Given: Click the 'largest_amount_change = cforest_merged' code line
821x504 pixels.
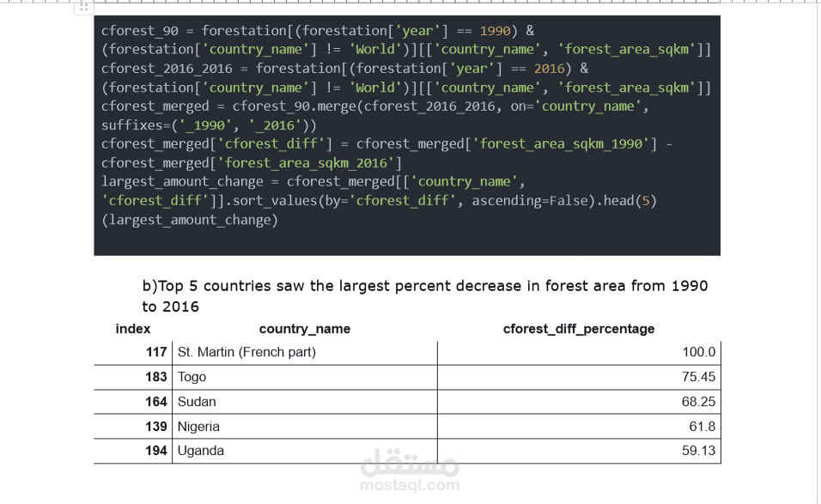Looking at the screenshot, I should pyautogui.click(x=313, y=182).
